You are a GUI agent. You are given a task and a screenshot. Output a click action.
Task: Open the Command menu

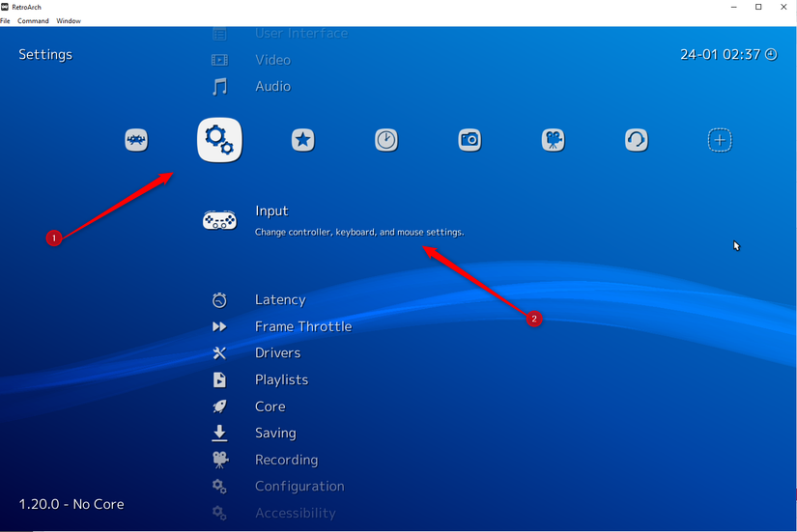[33, 21]
